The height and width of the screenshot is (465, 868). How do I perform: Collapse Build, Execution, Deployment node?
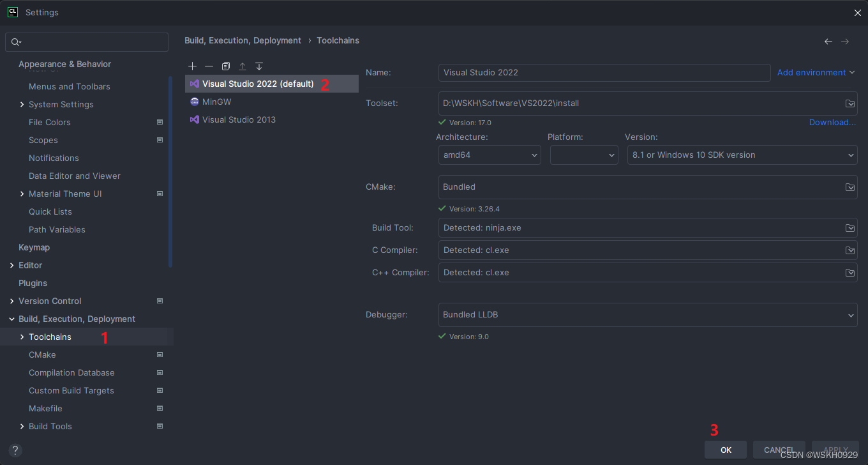12,319
